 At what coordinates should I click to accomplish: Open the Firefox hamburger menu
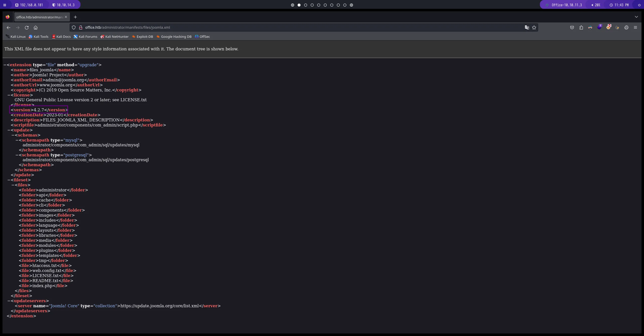[x=635, y=27]
